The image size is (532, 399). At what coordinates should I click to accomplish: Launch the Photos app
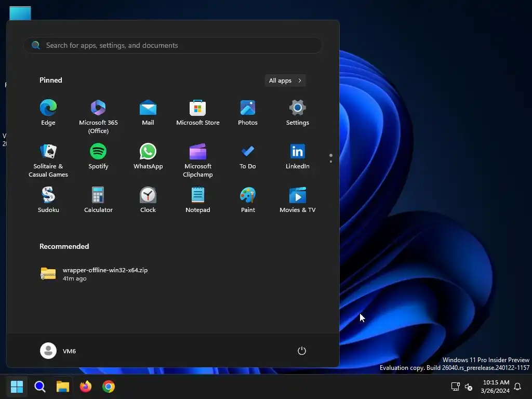(x=248, y=113)
